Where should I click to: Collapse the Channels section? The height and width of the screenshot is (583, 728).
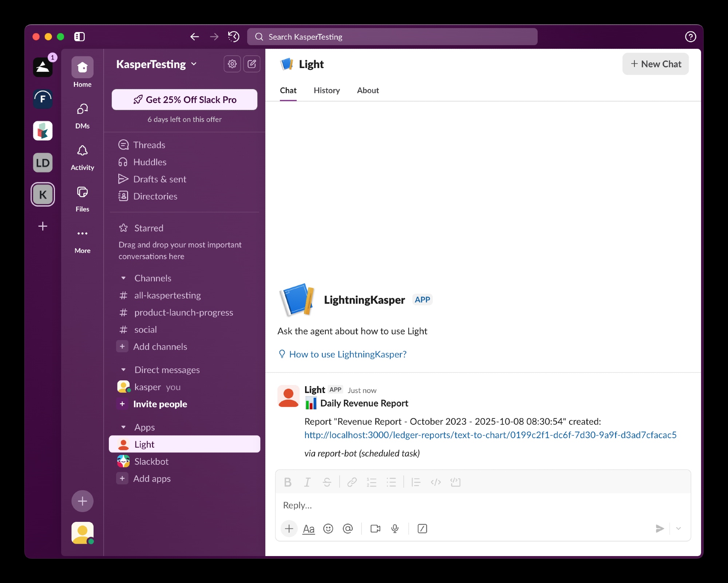coord(123,278)
